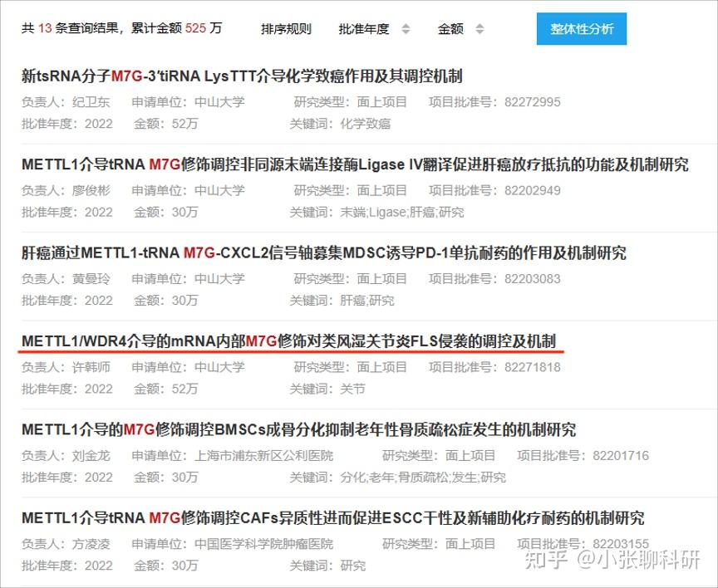Sort descending with the 金额 down arrow
This screenshot has height=588, width=718.
pyautogui.click(x=480, y=32)
